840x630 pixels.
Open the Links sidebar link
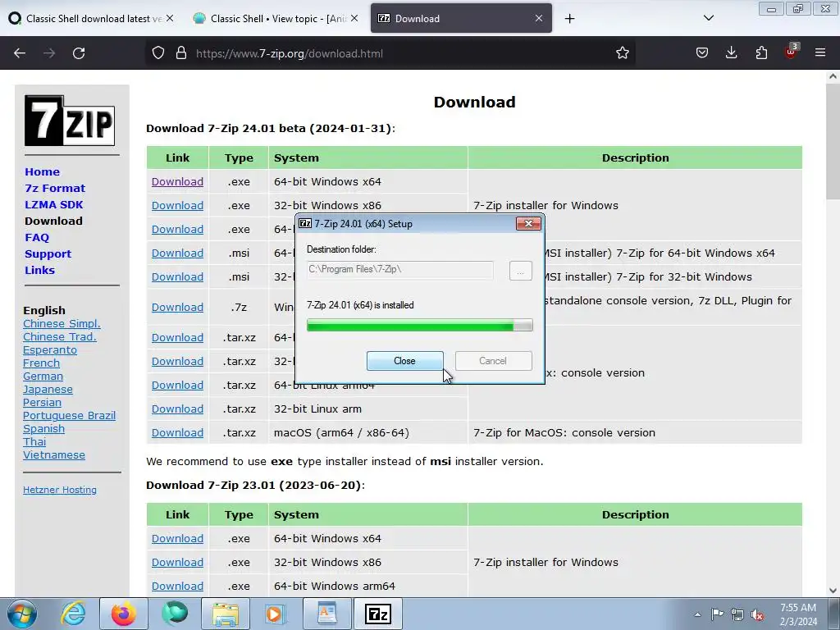coord(39,270)
